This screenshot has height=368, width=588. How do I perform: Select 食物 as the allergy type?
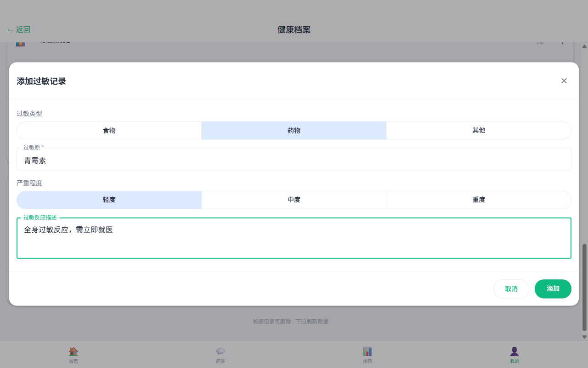pos(109,131)
